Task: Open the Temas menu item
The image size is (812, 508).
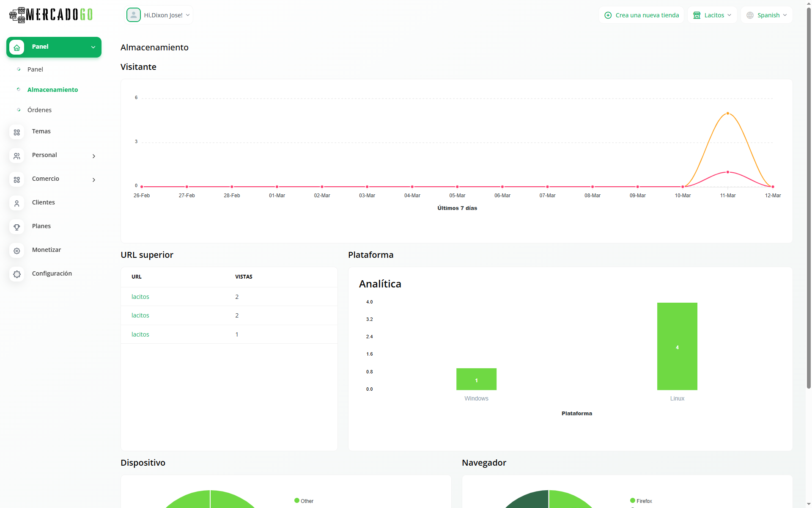Action: click(x=41, y=131)
